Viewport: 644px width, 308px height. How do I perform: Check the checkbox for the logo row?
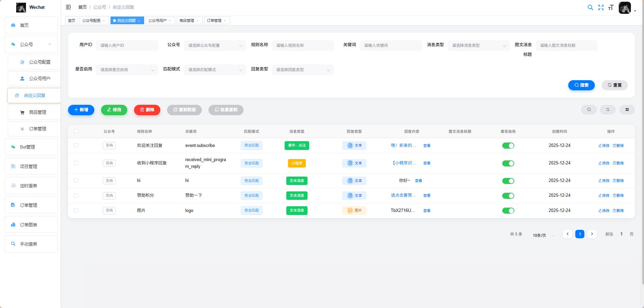(x=76, y=210)
